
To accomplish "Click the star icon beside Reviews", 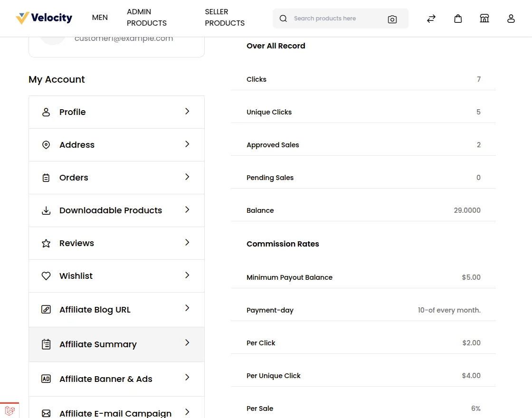I will pyautogui.click(x=46, y=243).
